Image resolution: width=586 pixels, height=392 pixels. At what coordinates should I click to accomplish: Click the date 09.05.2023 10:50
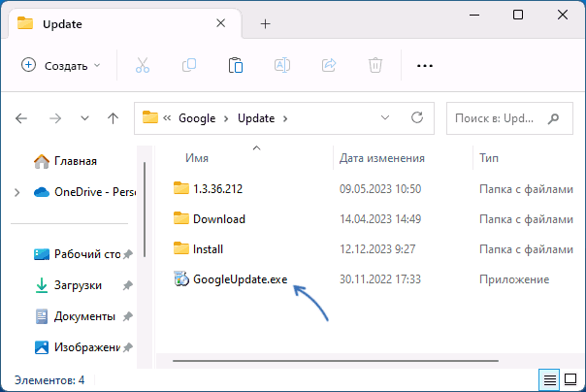point(379,189)
